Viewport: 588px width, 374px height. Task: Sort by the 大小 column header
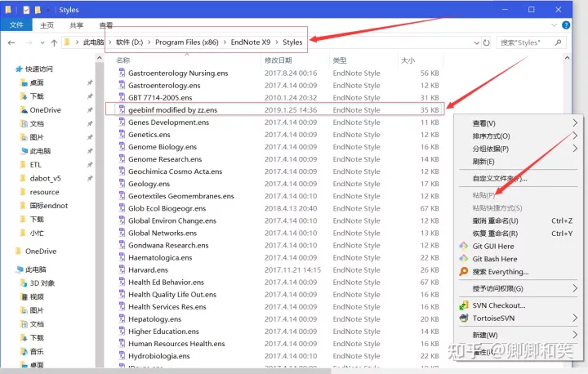point(408,60)
